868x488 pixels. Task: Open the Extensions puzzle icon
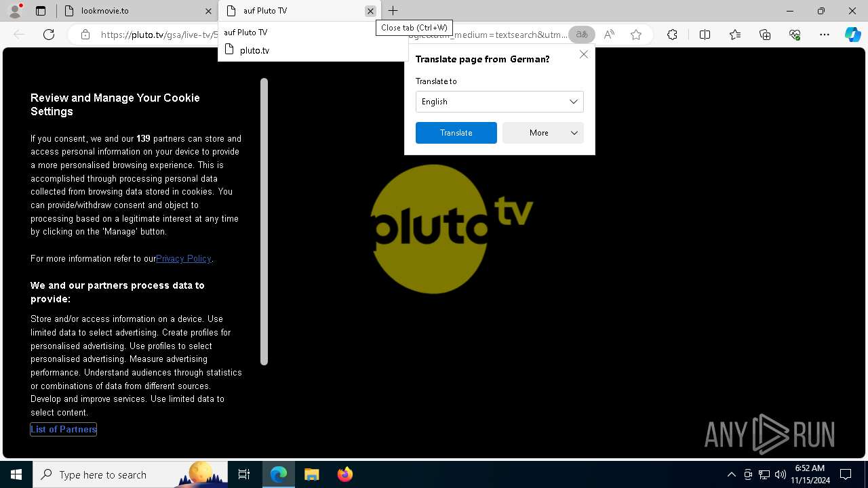click(x=672, y=35)
